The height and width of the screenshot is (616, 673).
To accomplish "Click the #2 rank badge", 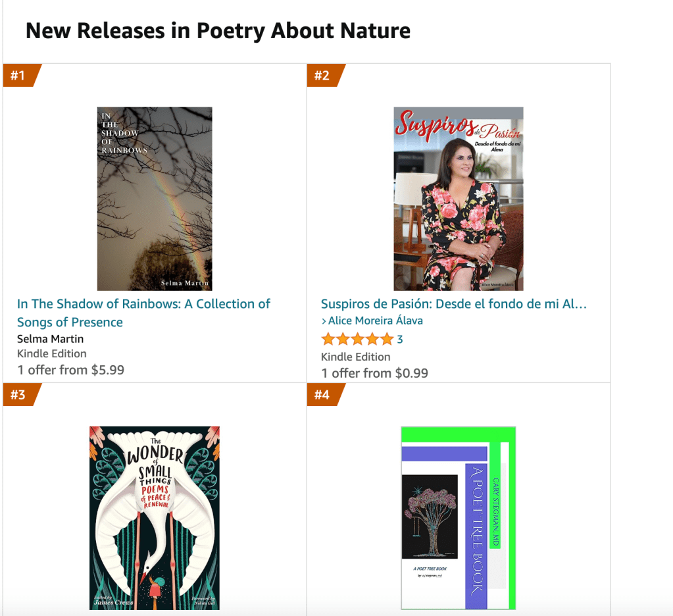I will coord(324,76).
